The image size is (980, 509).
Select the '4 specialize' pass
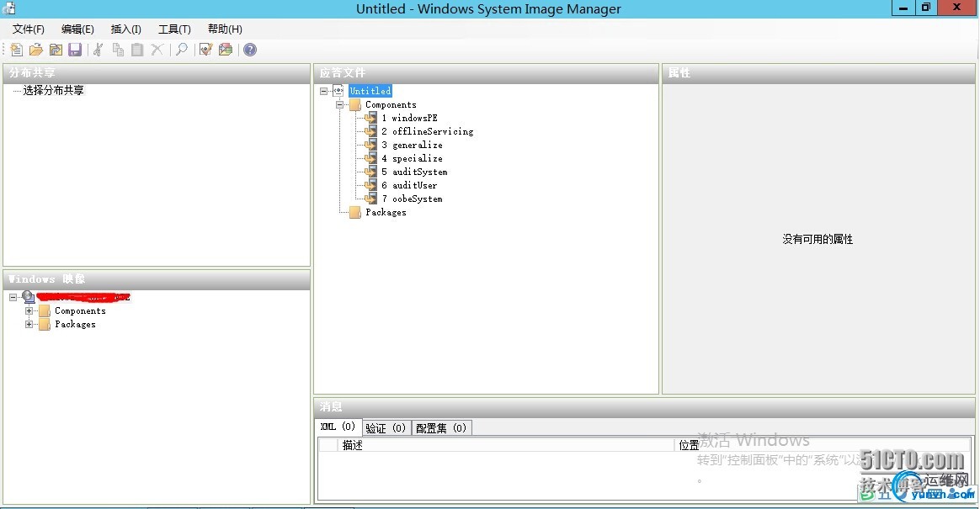coord(412,159)
